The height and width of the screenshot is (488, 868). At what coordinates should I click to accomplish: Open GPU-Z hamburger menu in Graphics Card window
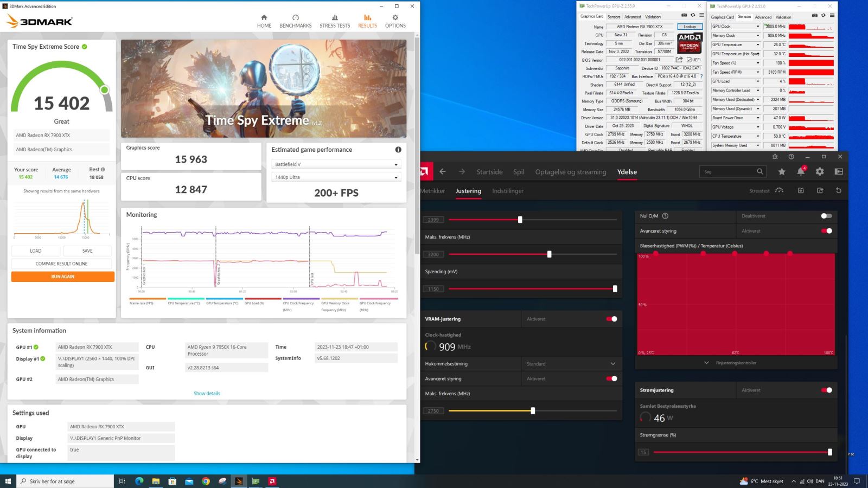[701, 15]
